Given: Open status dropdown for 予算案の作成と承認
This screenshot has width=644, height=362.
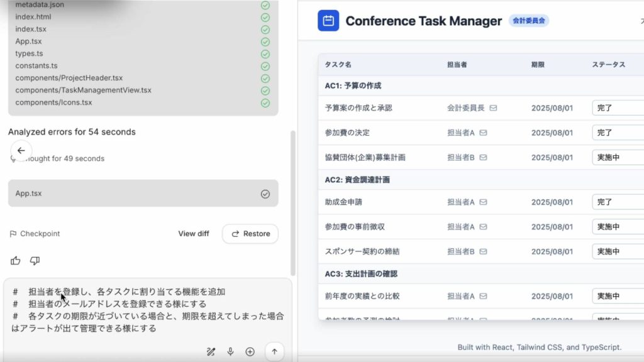Looking at the screenshot, I should [x=618, y=108].
